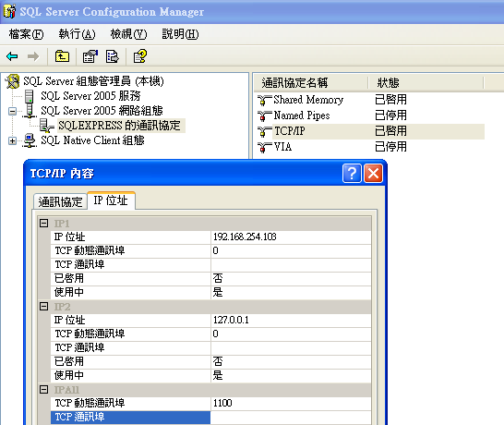Click the SQL Server Configuration Manager title icon
Screen dimensions: 504x425
pyautogui.click(x=9, y=12)
